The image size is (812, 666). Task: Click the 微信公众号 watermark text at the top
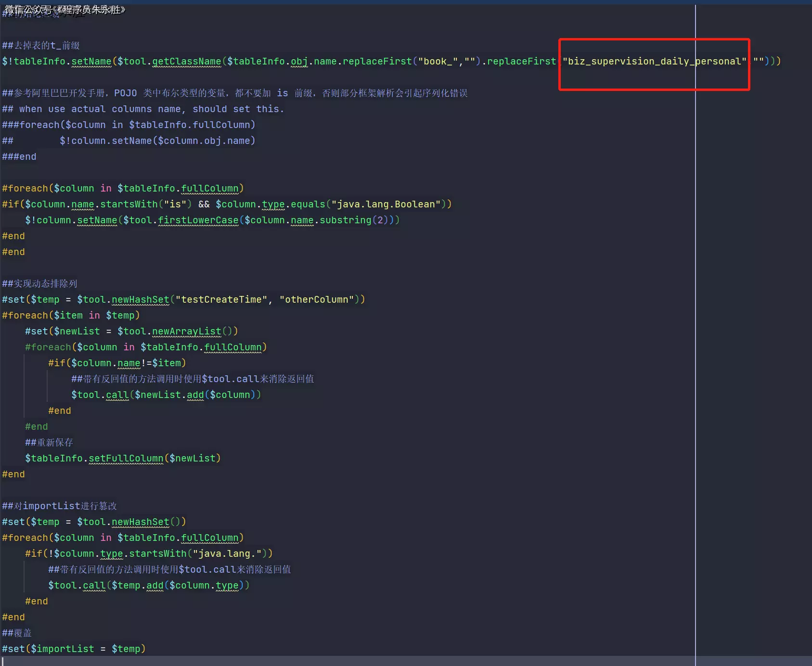click(65, 10)
